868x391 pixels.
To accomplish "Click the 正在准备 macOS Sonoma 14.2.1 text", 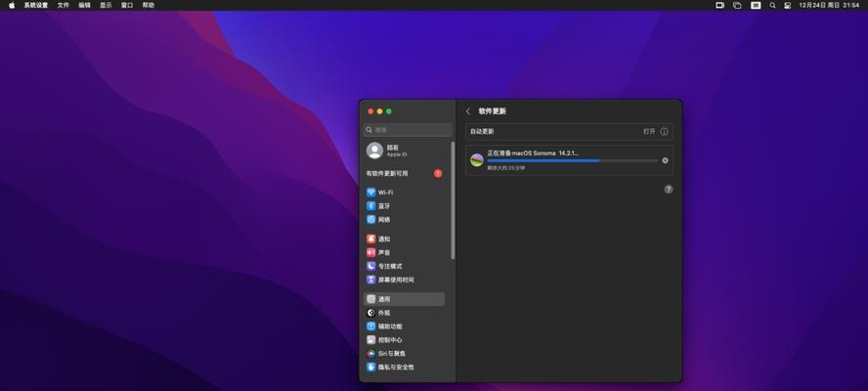I will 533,152.
